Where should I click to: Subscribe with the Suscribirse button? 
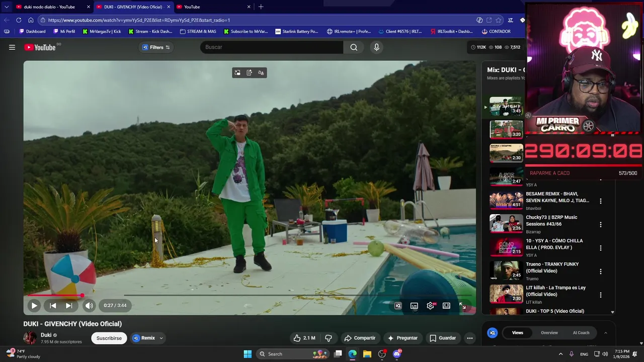click(x=109, y=338)
